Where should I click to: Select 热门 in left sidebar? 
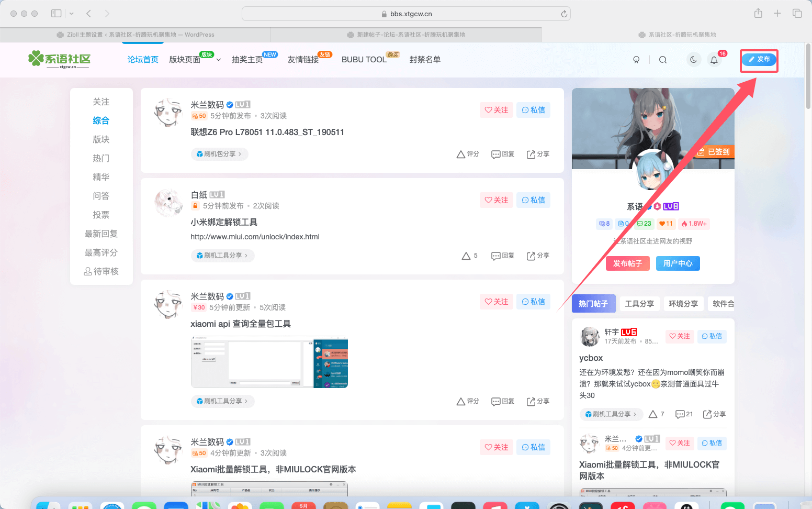coord(101,158)
